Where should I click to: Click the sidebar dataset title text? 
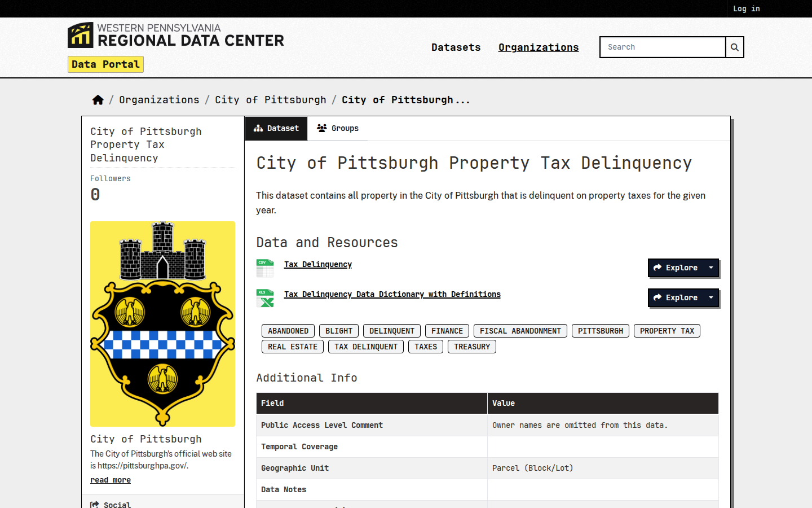pos(146,144)
